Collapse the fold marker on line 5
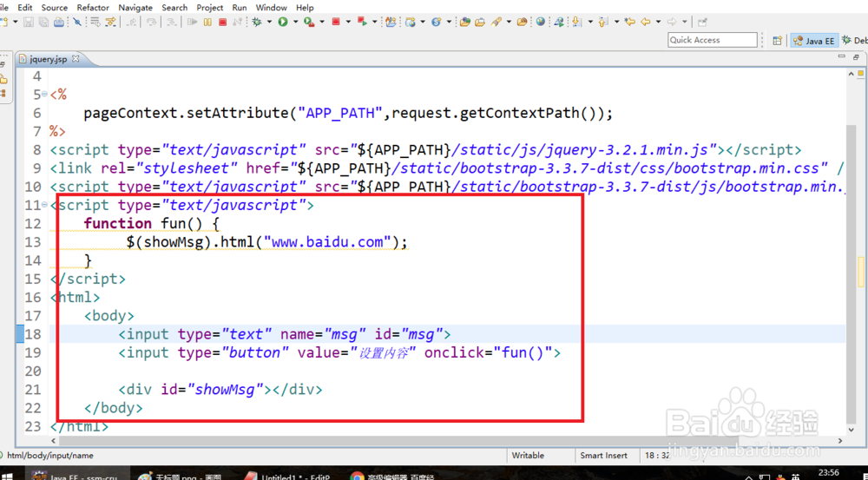Screen dimensions: 868x480 [x=45, y=94]
